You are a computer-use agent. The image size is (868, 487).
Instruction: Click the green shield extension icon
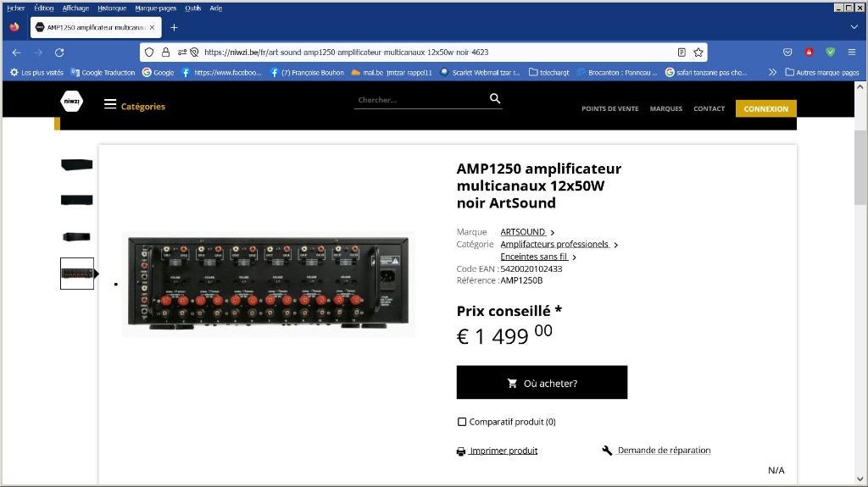pyautogui.click(x=831, y=52)
